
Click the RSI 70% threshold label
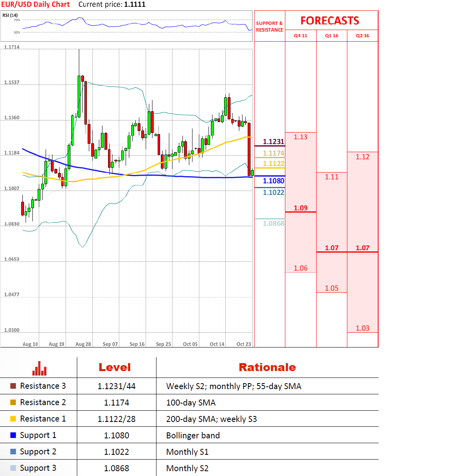click(17, 20)
